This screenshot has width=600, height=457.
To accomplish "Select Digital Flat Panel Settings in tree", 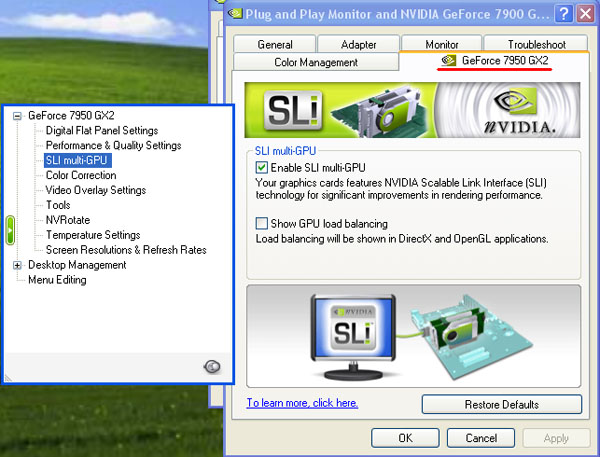I will [x=102, y=131].
